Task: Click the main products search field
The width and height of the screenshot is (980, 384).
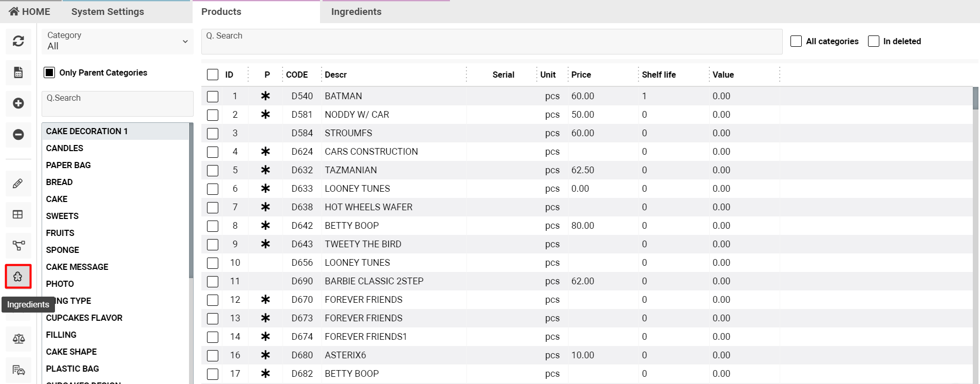Action: (492, 41)
